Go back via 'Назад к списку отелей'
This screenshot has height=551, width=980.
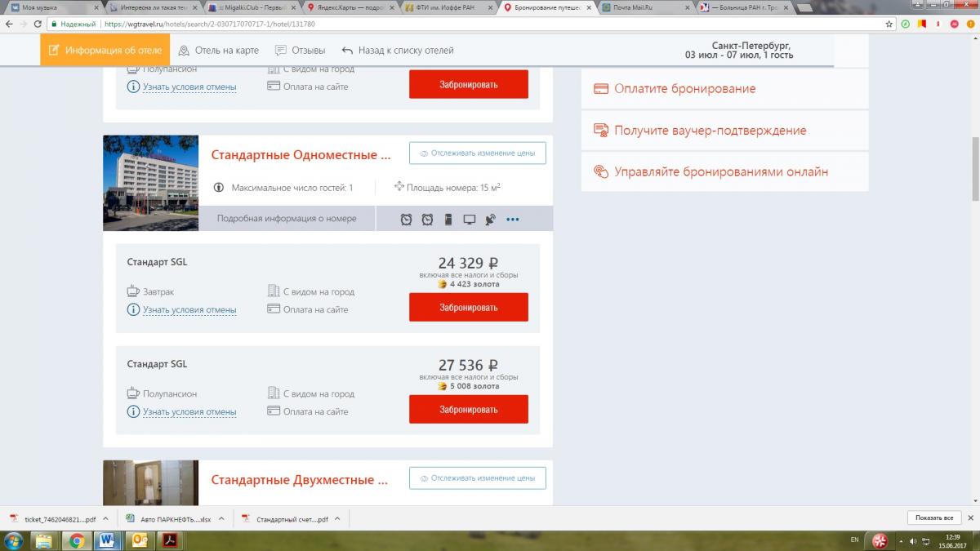tap(397, 50)
